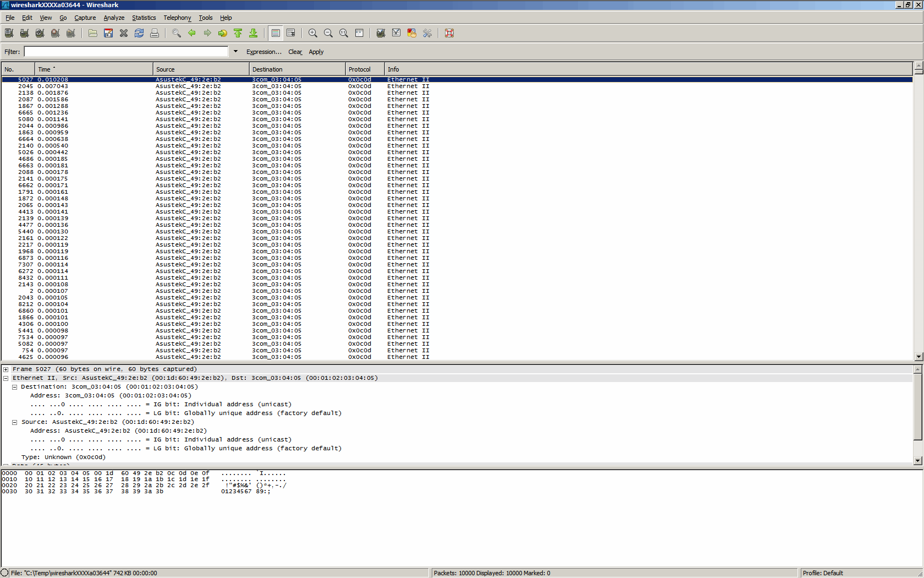Open a capture file

(93, 33)
